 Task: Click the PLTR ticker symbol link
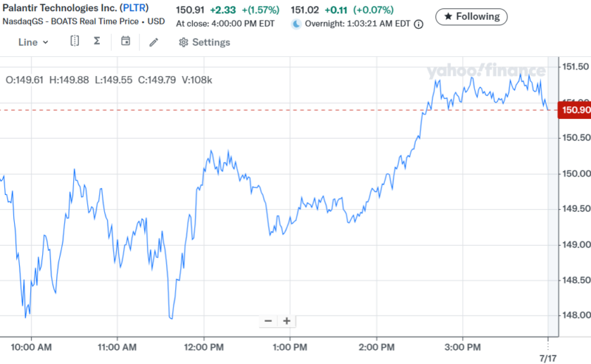(x=134, y=7)
